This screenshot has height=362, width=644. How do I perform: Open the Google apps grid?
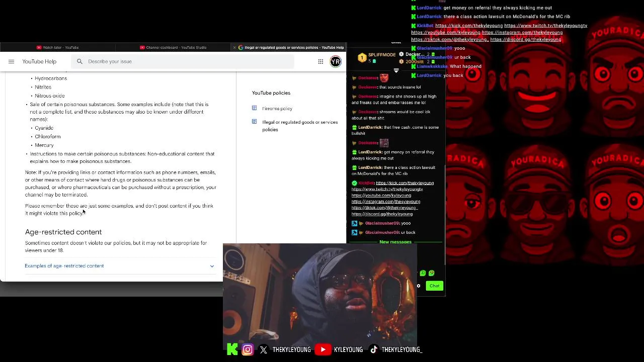point(320,61)
